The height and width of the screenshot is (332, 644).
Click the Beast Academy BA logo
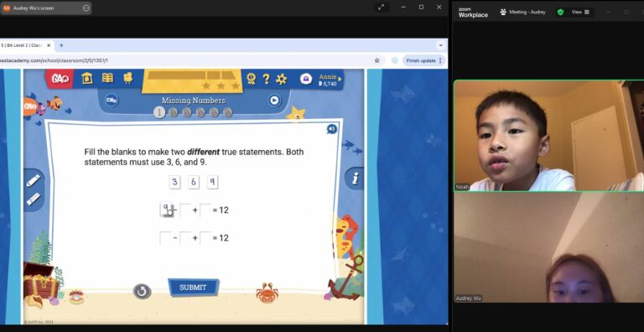pyautogui.click(x=60, y=79)
